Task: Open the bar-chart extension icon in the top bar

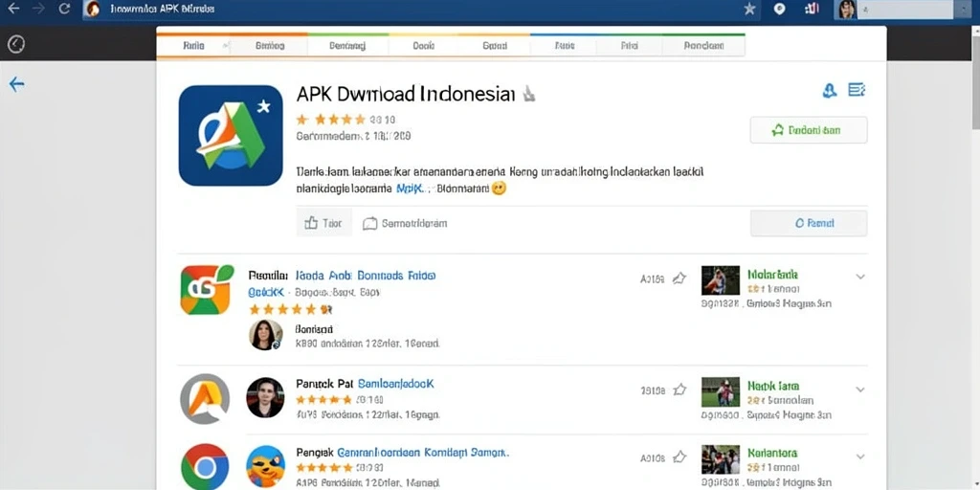Action: point(812,9)
